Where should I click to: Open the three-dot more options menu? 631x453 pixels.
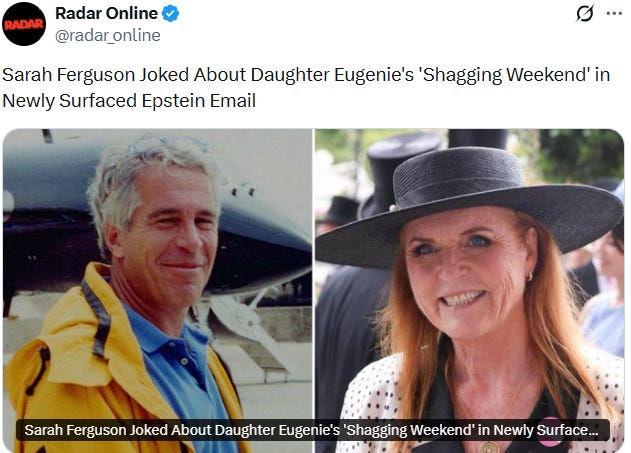[x=614, y=13]
